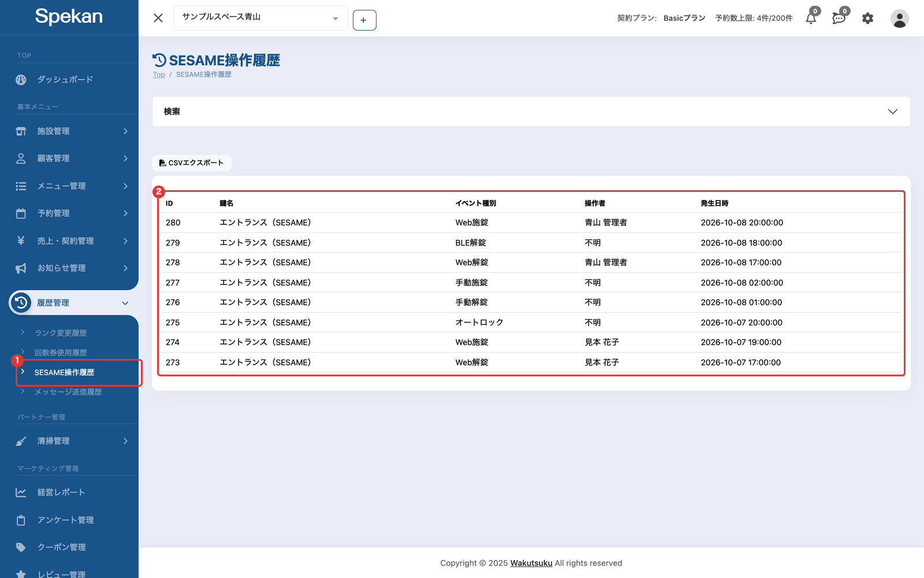924x578 pixels.
Task: Open メッセージ送信履歴 submenu item
Action: tap(68, 392)
